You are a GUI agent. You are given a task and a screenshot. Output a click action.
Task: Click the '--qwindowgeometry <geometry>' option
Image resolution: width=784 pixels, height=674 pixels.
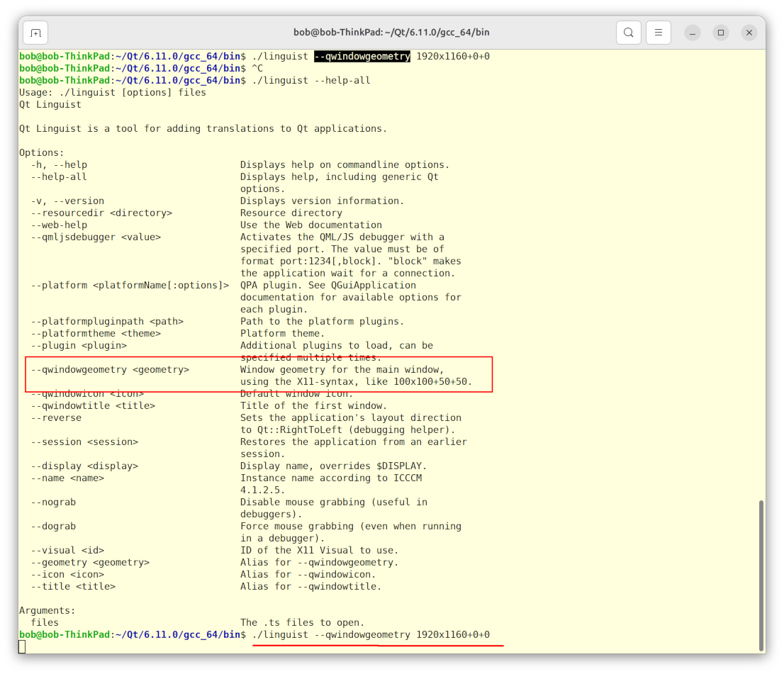(x=110, y=369)
